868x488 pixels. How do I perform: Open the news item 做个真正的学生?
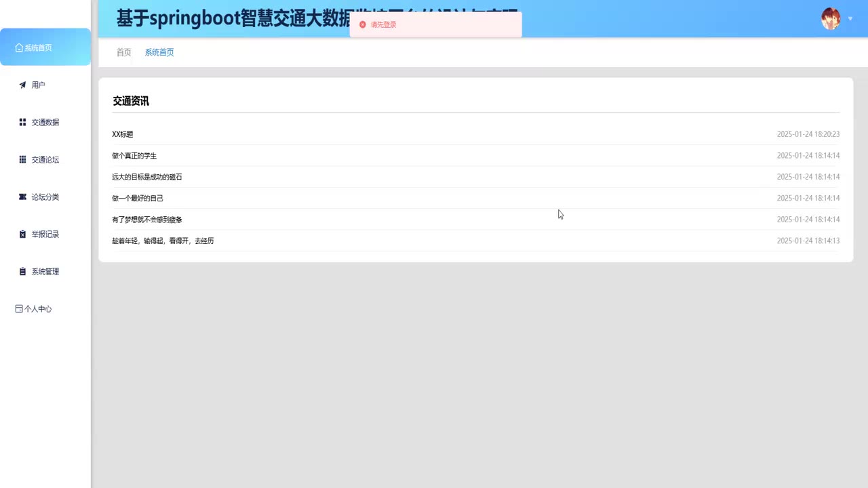(x=134, y=155)
